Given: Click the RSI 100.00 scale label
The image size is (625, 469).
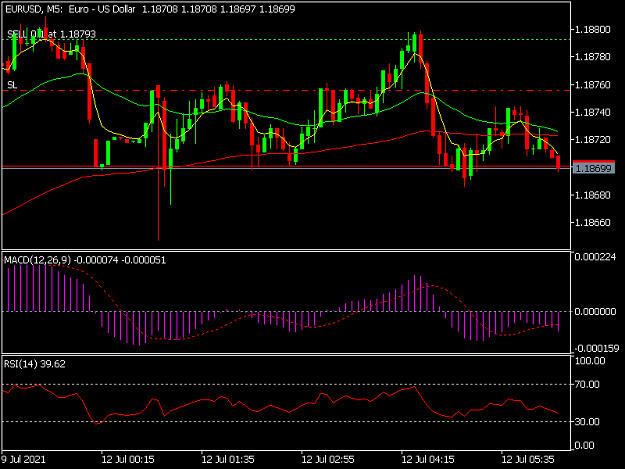Looking at the screenshot, I should (591, 361).
